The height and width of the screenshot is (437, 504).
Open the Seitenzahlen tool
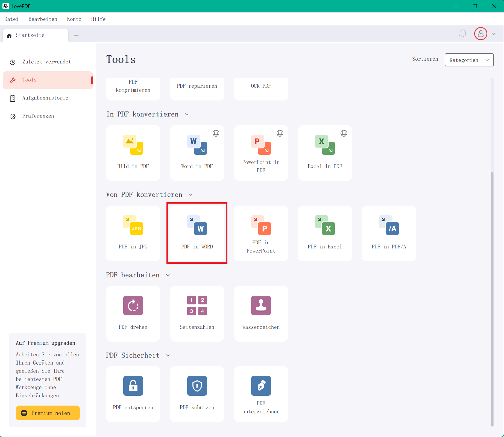pos(197,313)
